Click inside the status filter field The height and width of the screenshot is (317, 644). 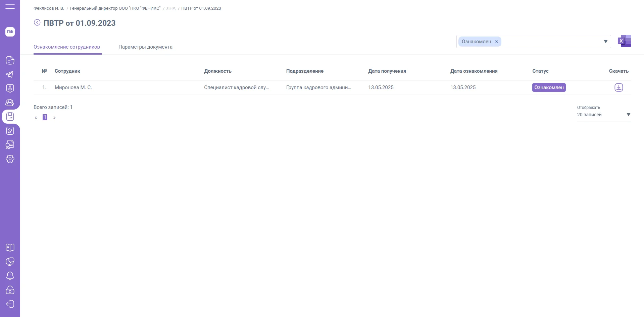550,42
